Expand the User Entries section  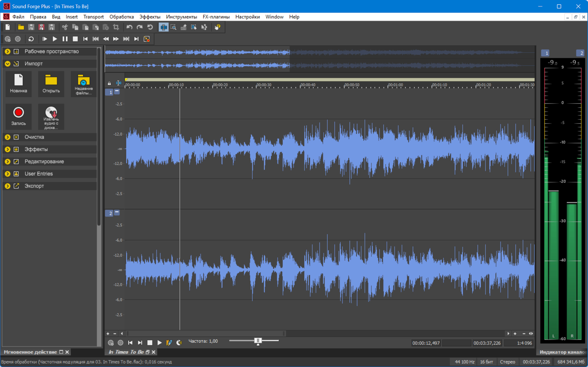pos(8,174)
